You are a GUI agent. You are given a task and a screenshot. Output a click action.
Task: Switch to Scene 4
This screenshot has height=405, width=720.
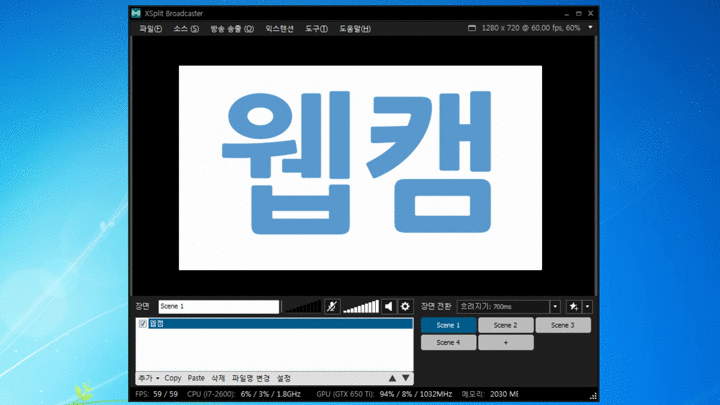(x=448, y=343)
